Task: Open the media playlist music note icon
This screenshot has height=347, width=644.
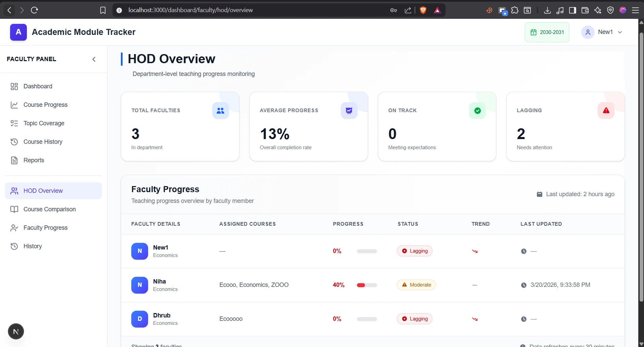Action: (560, 10)
